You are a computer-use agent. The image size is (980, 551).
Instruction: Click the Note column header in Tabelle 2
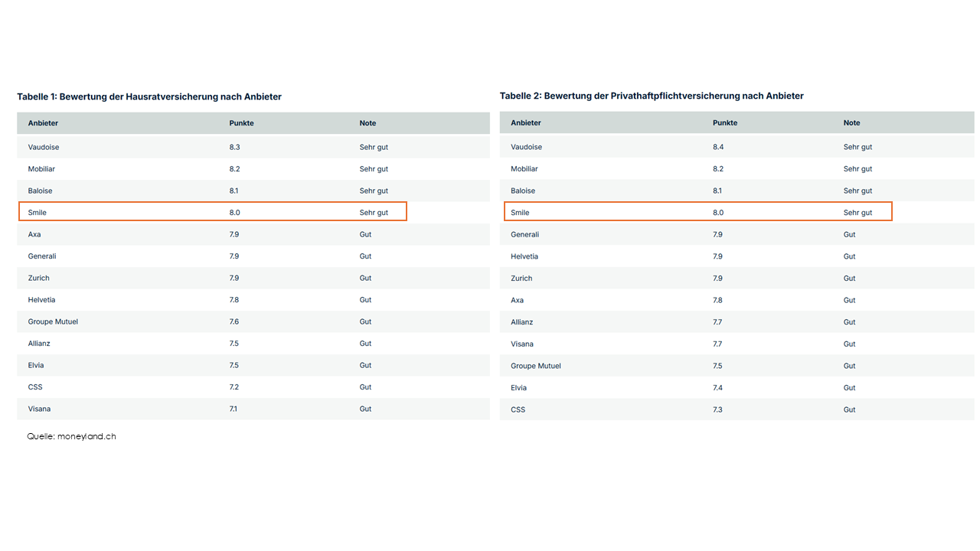851,123
